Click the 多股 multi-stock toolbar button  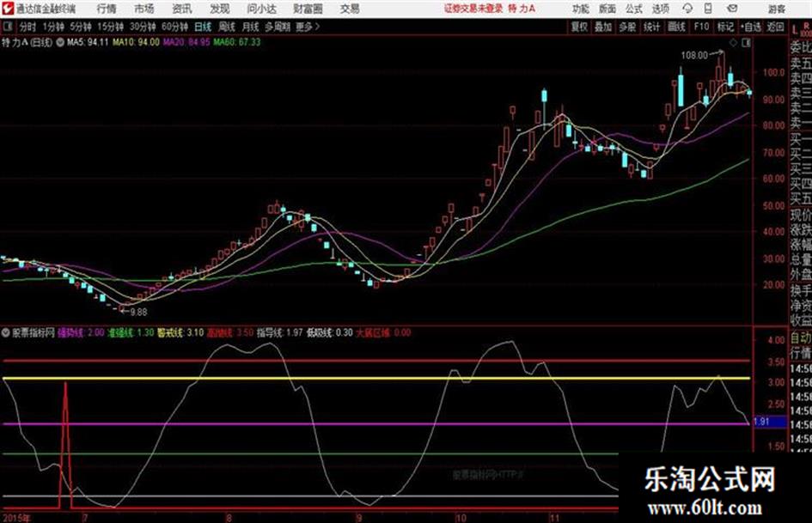(x=627, y=27)
